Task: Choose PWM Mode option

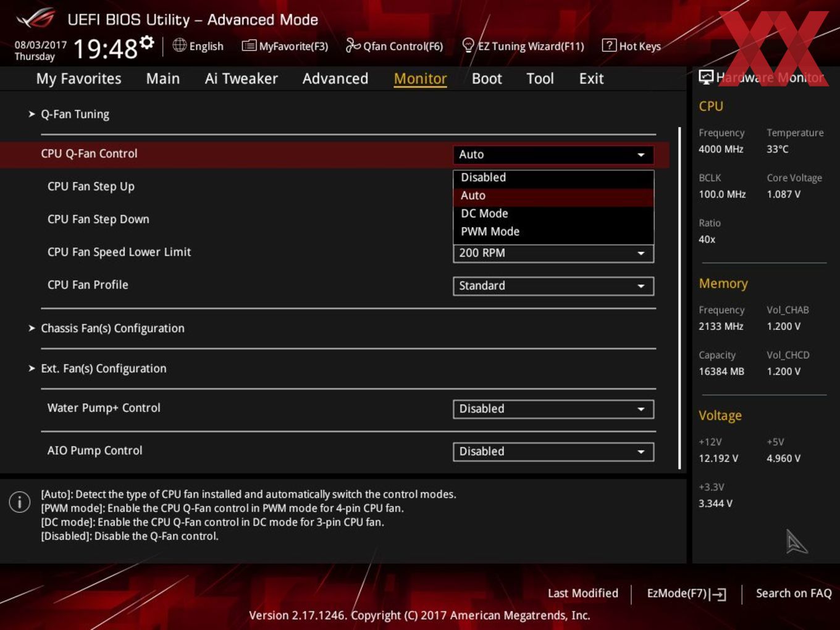Action: (553, 231)
